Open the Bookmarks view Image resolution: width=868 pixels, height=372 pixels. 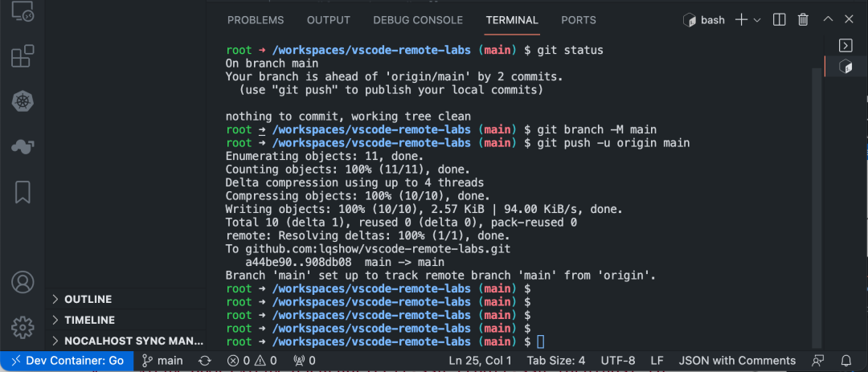click(23, 191)
